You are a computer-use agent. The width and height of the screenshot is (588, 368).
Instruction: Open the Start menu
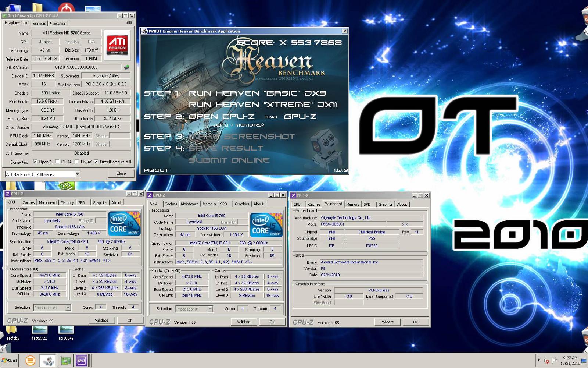click(10, 361)
